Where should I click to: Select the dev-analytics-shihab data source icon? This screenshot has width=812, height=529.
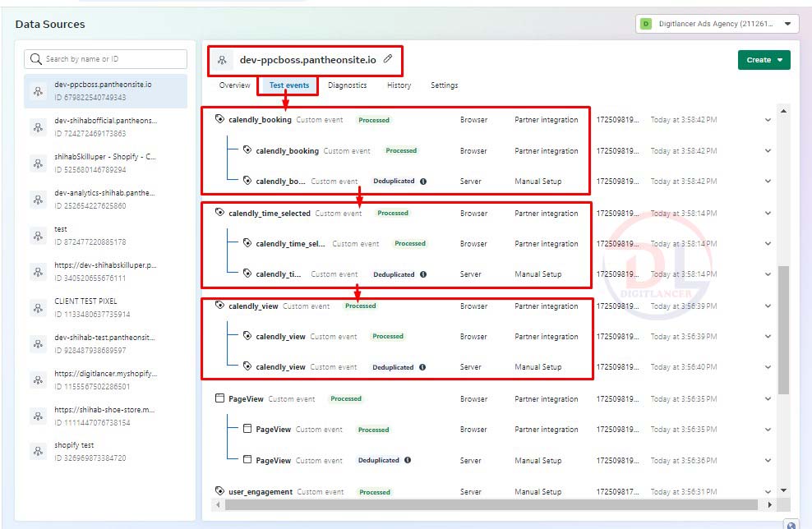coord(38,200)
